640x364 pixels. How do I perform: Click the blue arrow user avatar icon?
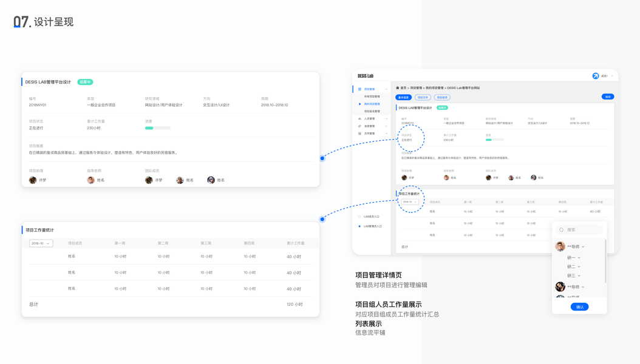(x=596, y=76)
